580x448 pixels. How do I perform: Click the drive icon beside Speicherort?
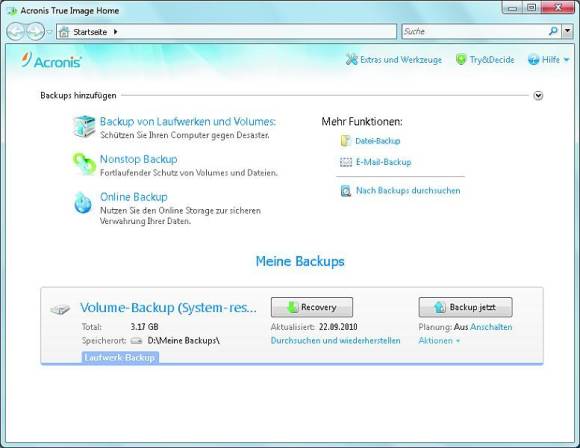click(x=136, y=341)
